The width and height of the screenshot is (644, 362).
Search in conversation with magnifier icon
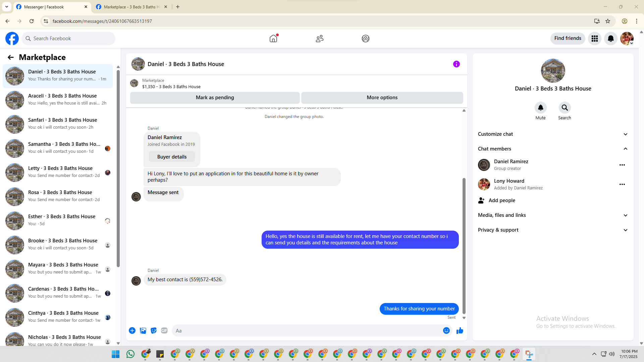565,108
